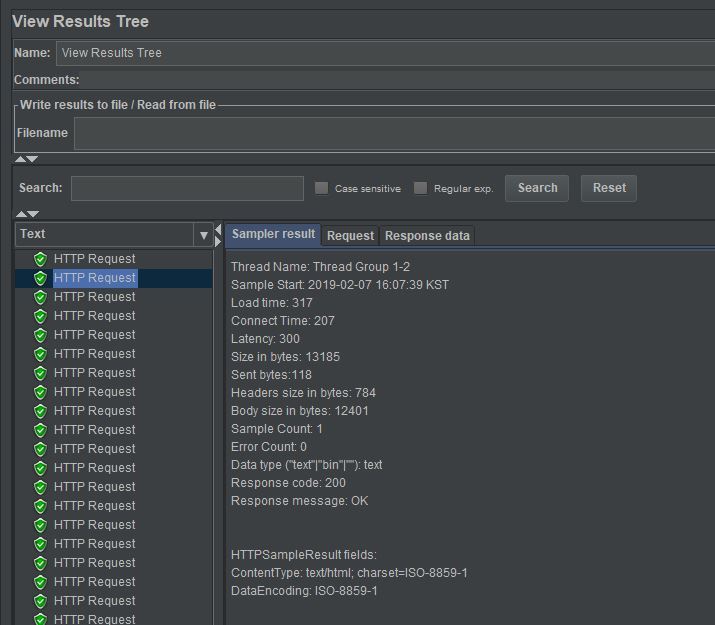Click the Latency: 300 line
This screenshot has height=625, width=715.
[x=265, y=339]
